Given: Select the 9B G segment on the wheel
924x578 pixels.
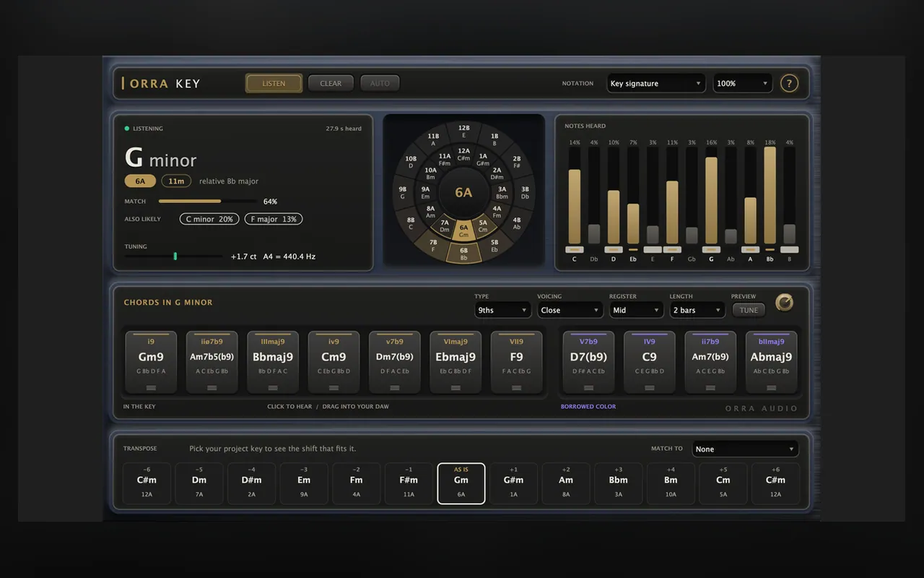Looking at the screenshot, I should coord(403,192).
